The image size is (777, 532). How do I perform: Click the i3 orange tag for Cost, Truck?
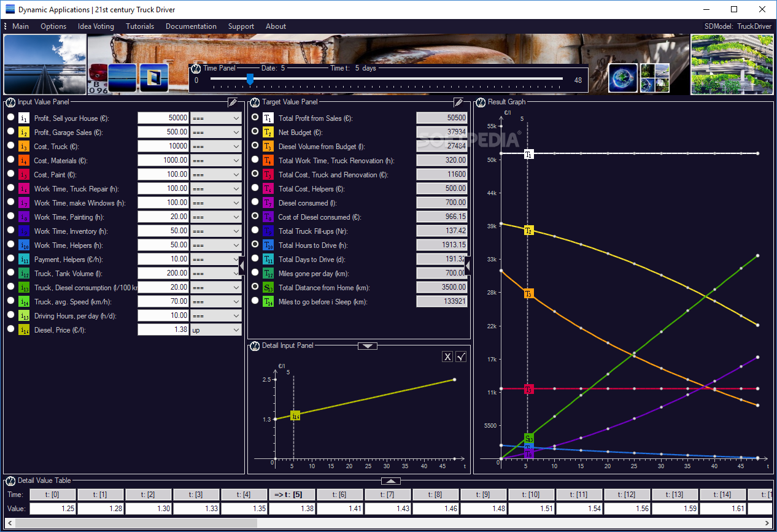(23, 146)
